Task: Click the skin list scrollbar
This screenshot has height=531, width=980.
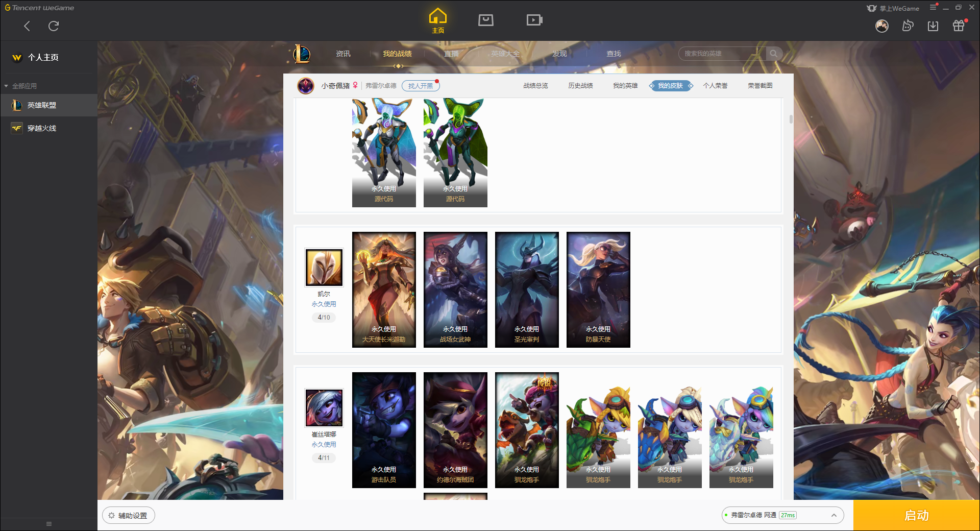Action: pos(791,119)
